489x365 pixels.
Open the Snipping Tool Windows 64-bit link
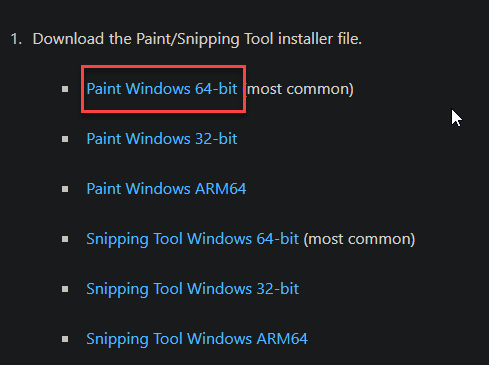point(192,239)
